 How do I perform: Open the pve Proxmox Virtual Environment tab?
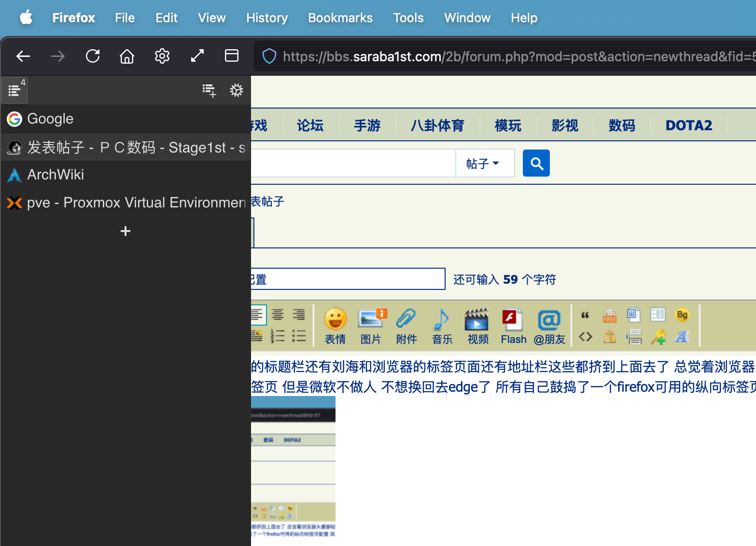tap(126, 203)
